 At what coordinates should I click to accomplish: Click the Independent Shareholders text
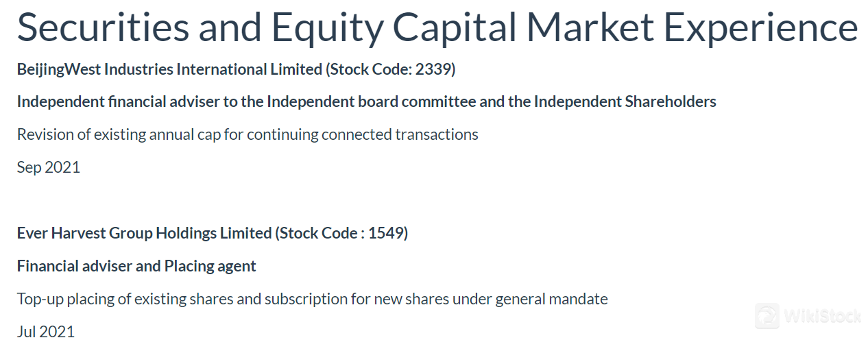tap(625, 102)
